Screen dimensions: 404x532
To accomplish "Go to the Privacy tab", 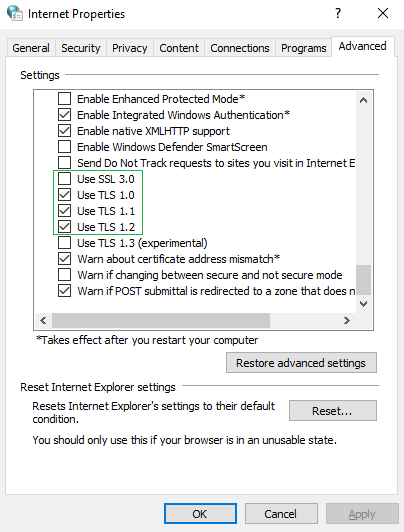I will [130, 48].
